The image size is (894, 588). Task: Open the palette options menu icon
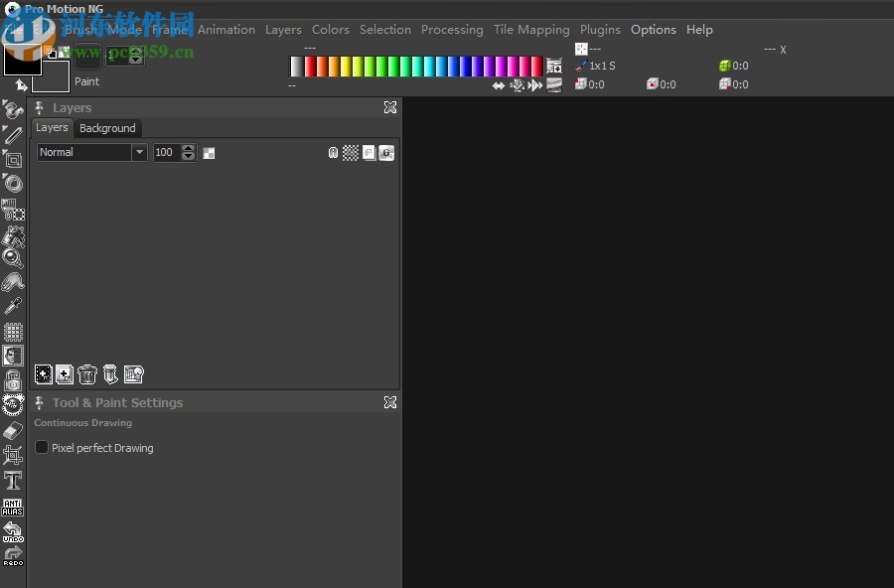(553, 66)
